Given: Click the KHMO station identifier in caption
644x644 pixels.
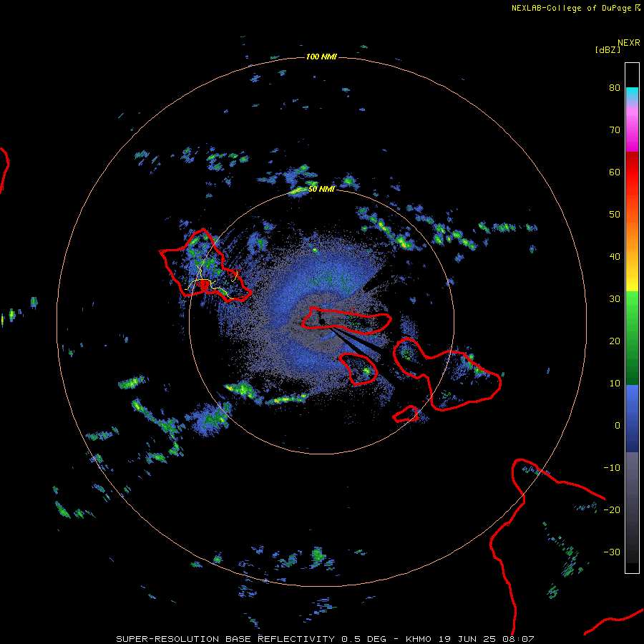Looking at the screenshot, I should tap(418, 639).
